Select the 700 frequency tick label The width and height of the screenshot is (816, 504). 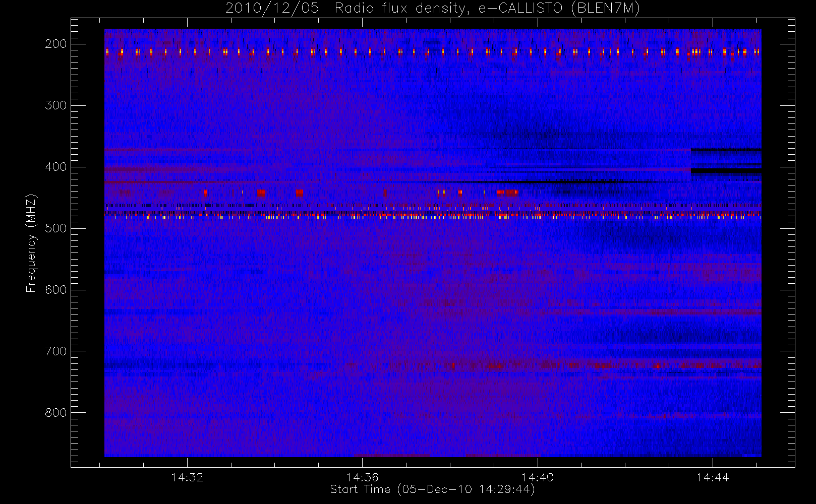(56, 351)
